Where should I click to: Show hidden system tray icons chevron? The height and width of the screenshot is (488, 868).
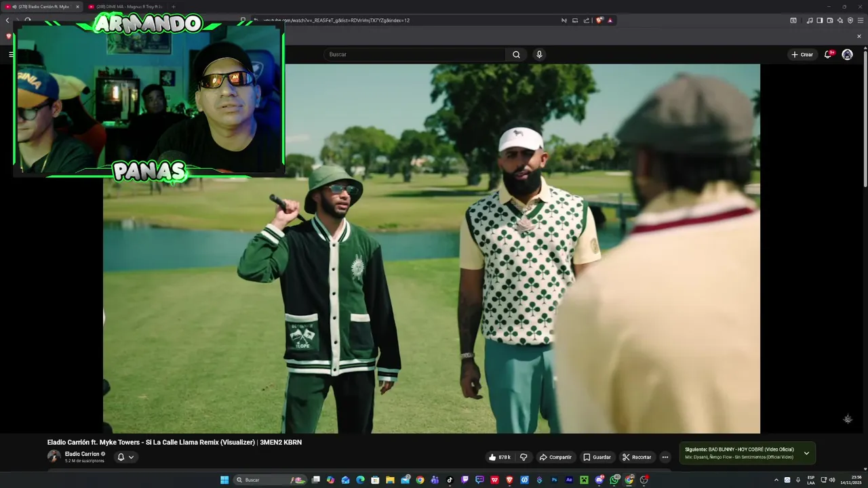[x=776, y=480]
